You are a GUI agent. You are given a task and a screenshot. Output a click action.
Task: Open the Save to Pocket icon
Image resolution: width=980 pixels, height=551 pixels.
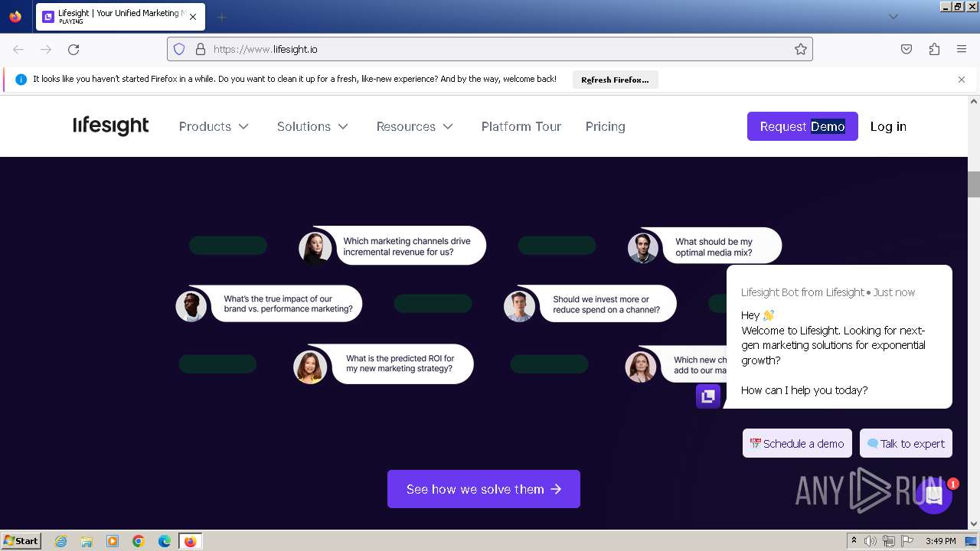906,49
